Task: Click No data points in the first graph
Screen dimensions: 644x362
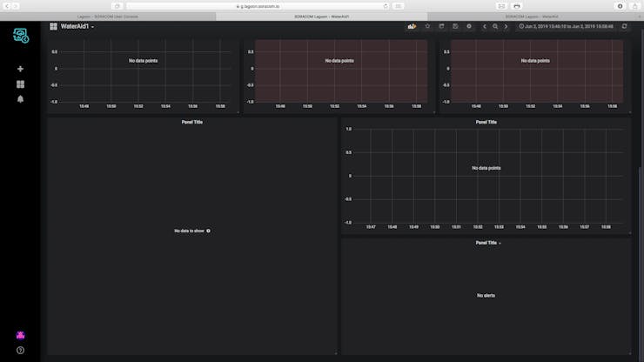Action: [x=143, y=61]
